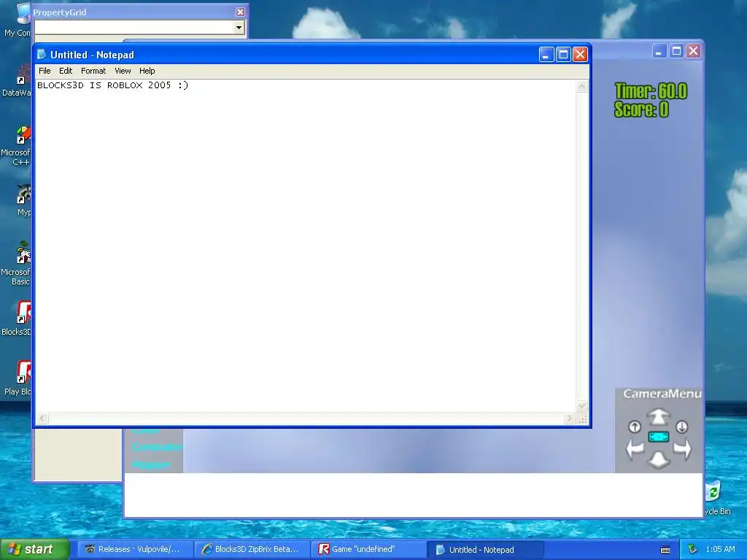Click the camera pan up arrow
The width and height of the screenshot is (747, 560).
pyautogui.click(x=659, y=416)
